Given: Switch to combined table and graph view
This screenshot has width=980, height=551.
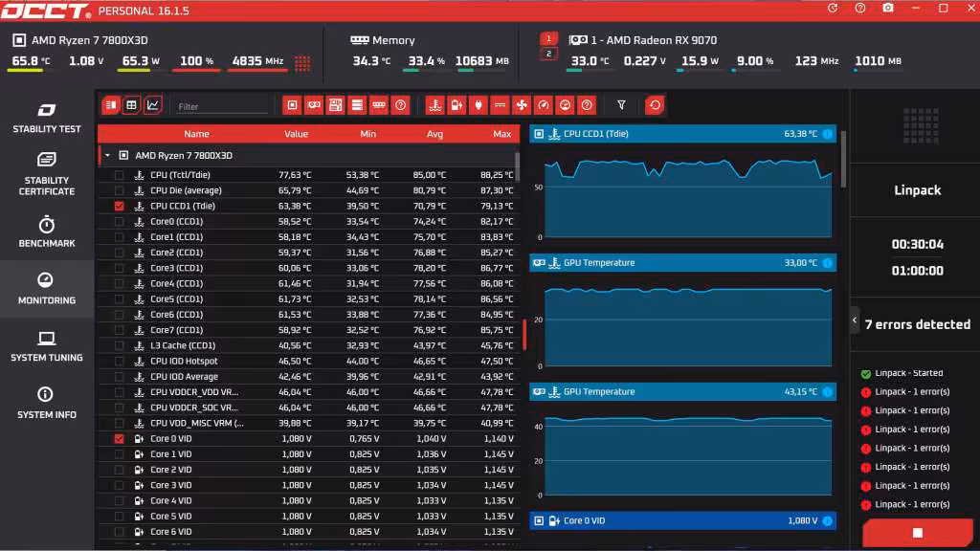Looking at the screenshot, I should (x=111, y=105).
